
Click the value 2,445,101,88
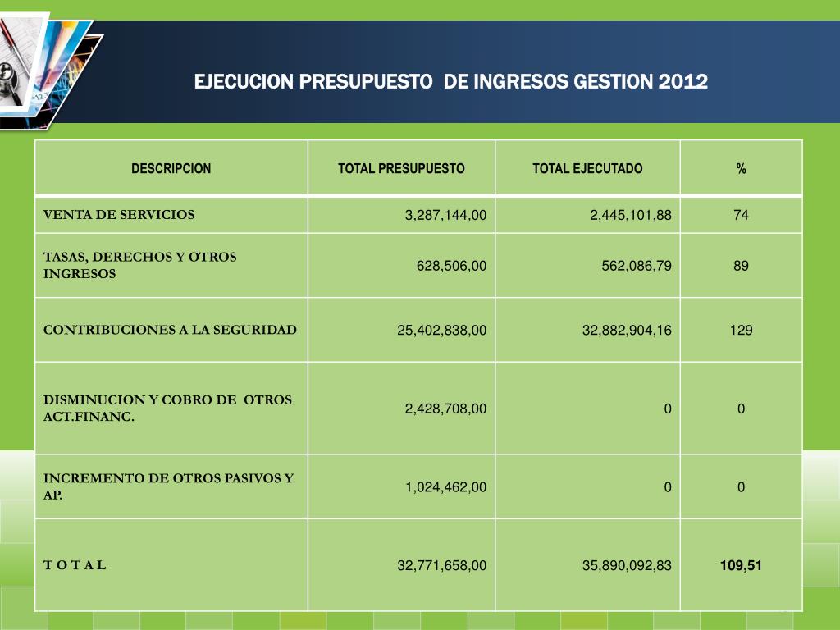coord(631,216)
